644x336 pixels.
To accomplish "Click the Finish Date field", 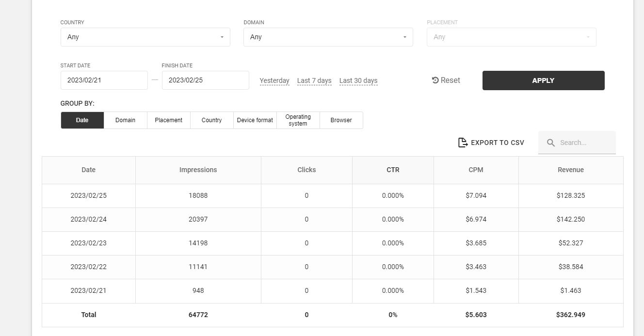I will click(205, 80).
